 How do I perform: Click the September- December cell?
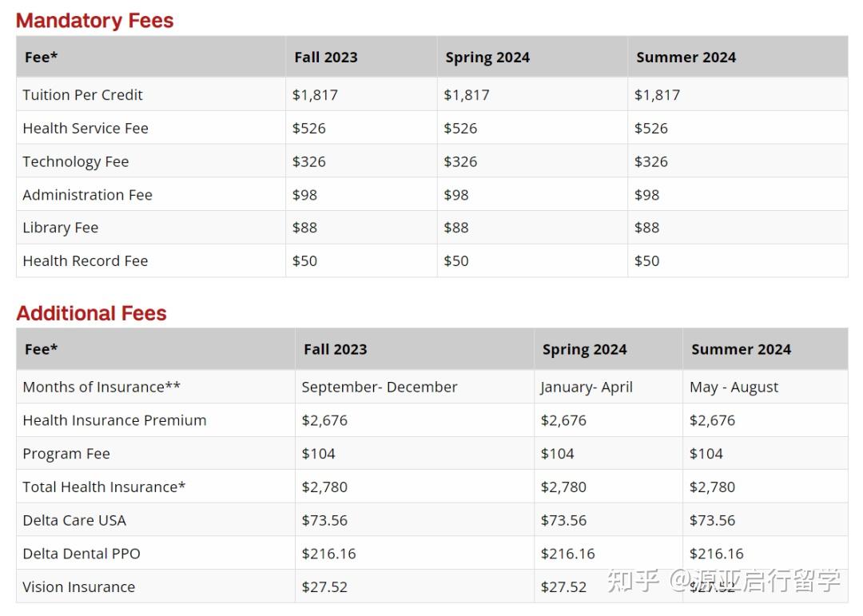[x=379, y=387]
